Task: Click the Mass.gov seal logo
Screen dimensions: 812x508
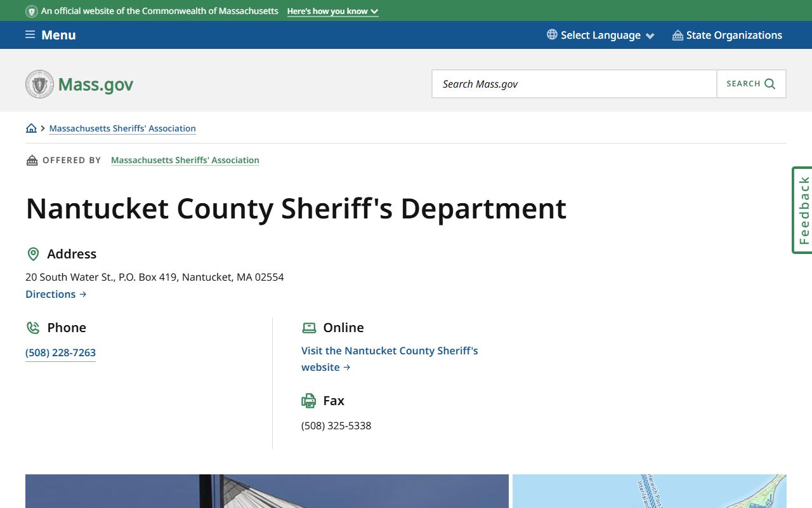Action: coord(40,84)
